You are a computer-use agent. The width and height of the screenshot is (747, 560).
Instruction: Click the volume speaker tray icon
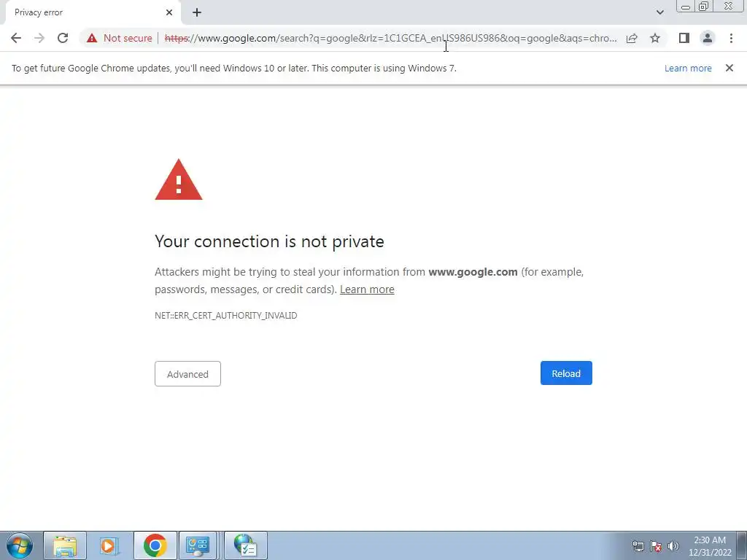point(673,546)
